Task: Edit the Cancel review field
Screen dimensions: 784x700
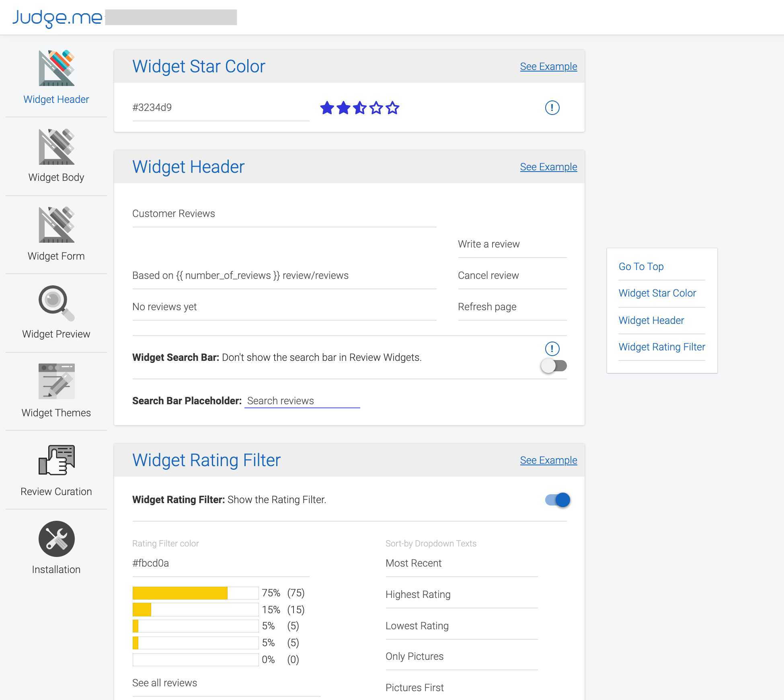Action: (x=512, y=276)
